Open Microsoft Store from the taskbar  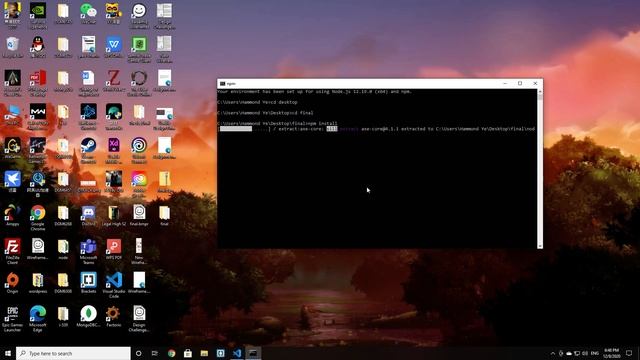pyautogui.click(x=188, y=353)
